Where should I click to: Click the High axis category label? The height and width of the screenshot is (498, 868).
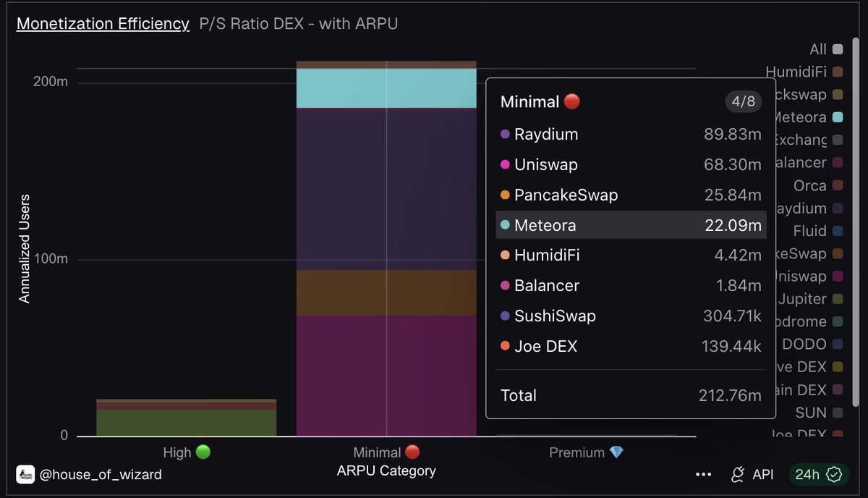187,452
